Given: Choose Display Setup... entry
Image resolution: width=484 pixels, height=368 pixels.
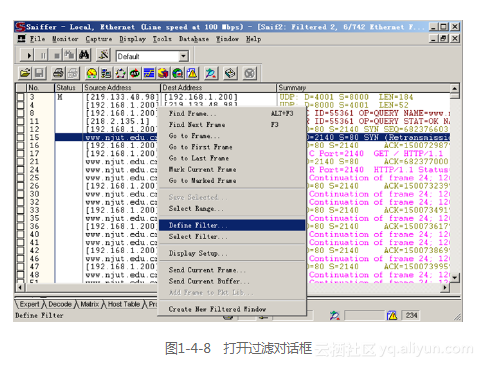Looking at the screenshot, I should tap(232, 253).
